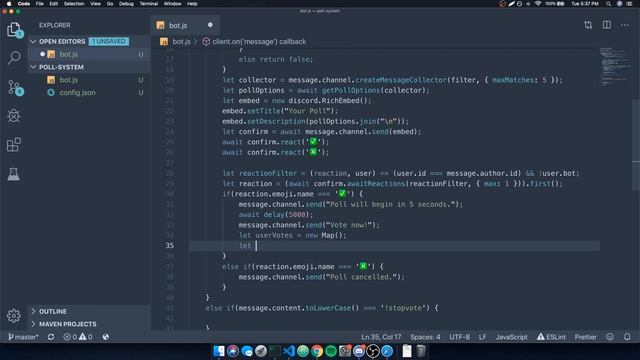The width and height of the screenshot is (640, 360).
Task: Open Visual Studio Code from the Dock
Action: [289, 351]
